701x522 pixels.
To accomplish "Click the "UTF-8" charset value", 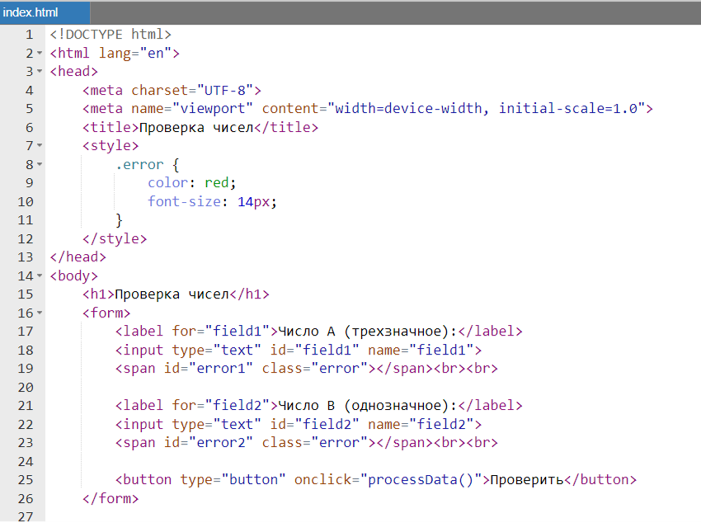I will [x=229, y=90].
